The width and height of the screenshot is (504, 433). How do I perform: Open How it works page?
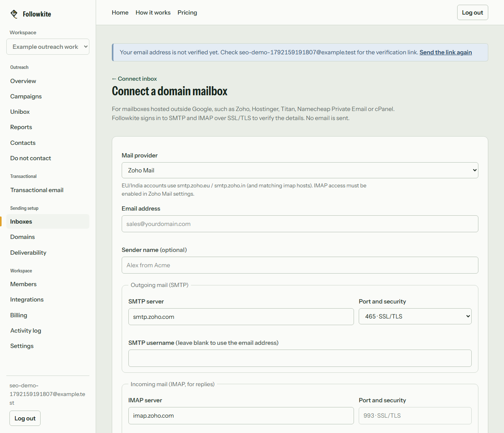click(x=153, y=13)
